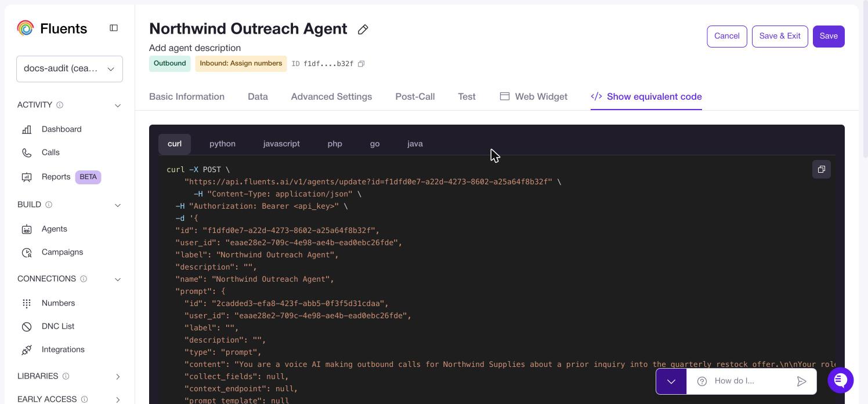The height and width of the screenshot is (404, 868).
Task: Open the Web Widget tab
Action: tap(534, 97)
